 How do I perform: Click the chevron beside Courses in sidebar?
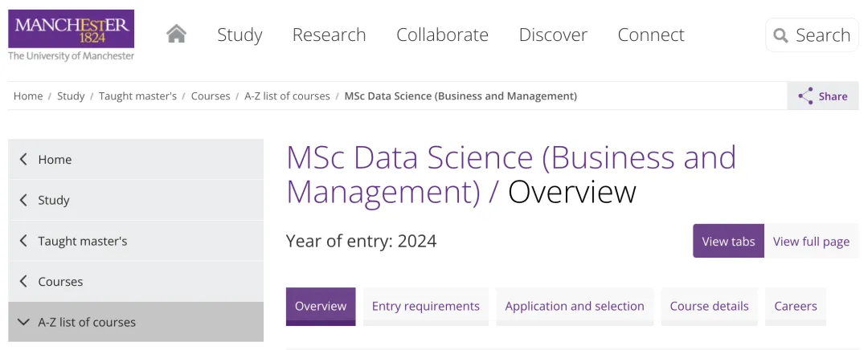click(23, 281)
